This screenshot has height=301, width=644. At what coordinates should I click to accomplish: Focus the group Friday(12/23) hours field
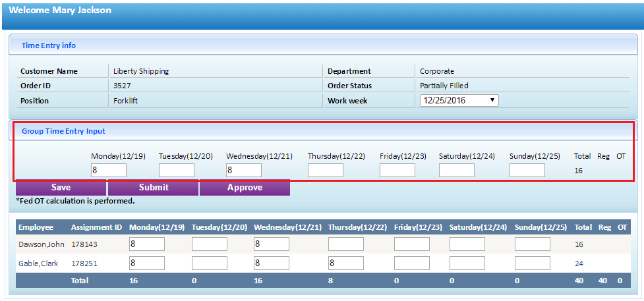397,170
